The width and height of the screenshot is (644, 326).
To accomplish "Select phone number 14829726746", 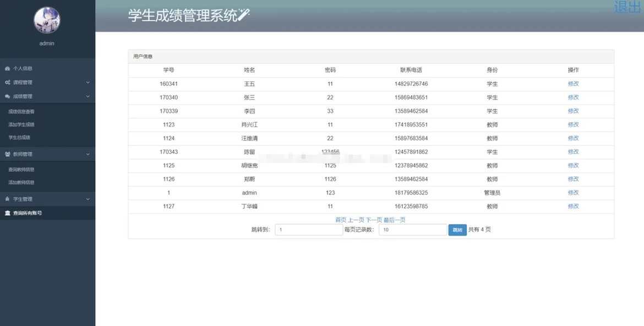I will [411, 84].
